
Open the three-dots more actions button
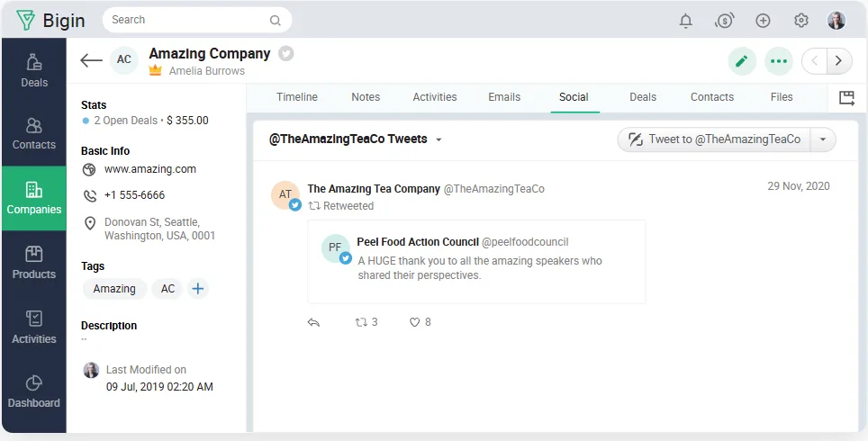click(779, 61)
